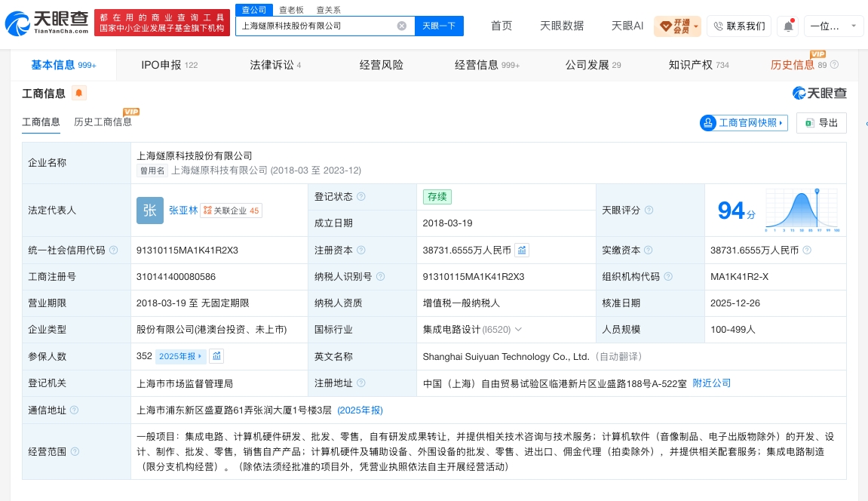Screen dimensions: 868x501
Task: Select 增值税一般纳税人 text
Action: click(x=461, y=303)
